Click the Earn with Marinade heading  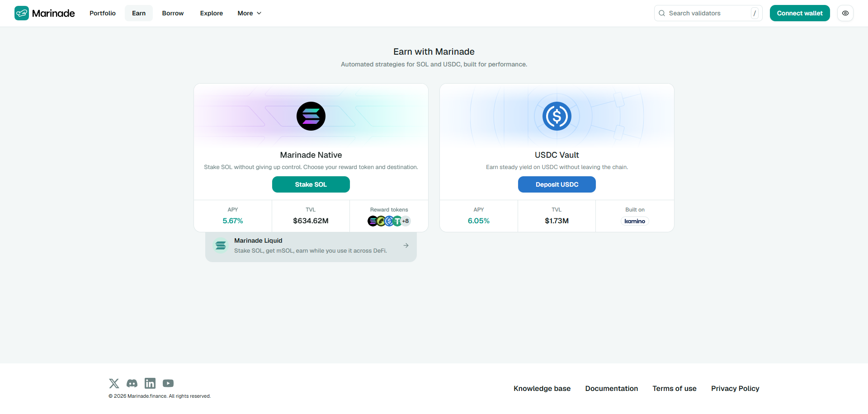(x=434, y=52)
